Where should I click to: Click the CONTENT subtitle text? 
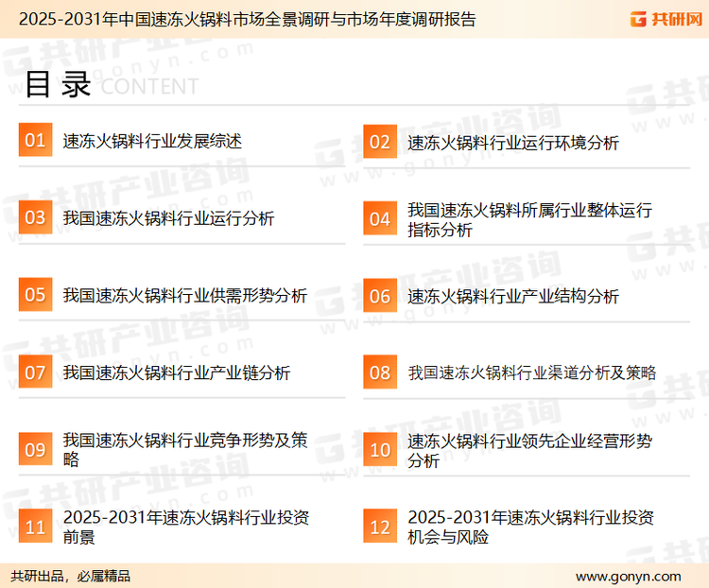[149, 86]
